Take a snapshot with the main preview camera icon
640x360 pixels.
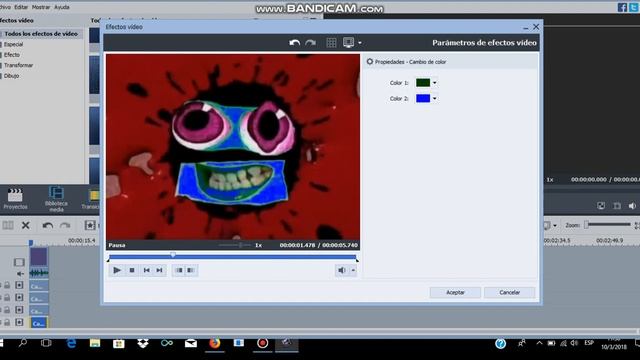pyautogui.click(x=617, y=206)
